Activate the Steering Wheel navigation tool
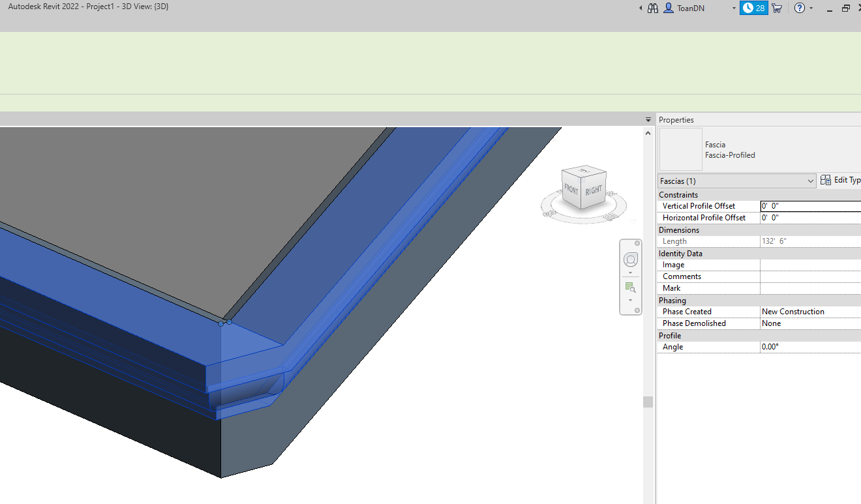The image size is (861, 504). pos(630,259)
